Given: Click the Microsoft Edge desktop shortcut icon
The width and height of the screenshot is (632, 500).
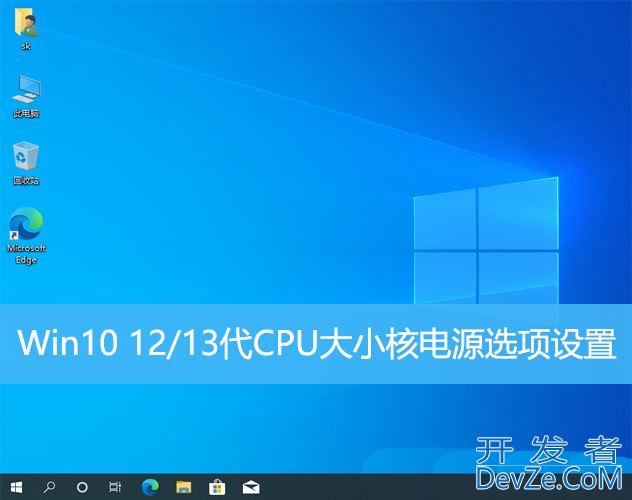Looking at the screenshot, I should coord(26,224).
